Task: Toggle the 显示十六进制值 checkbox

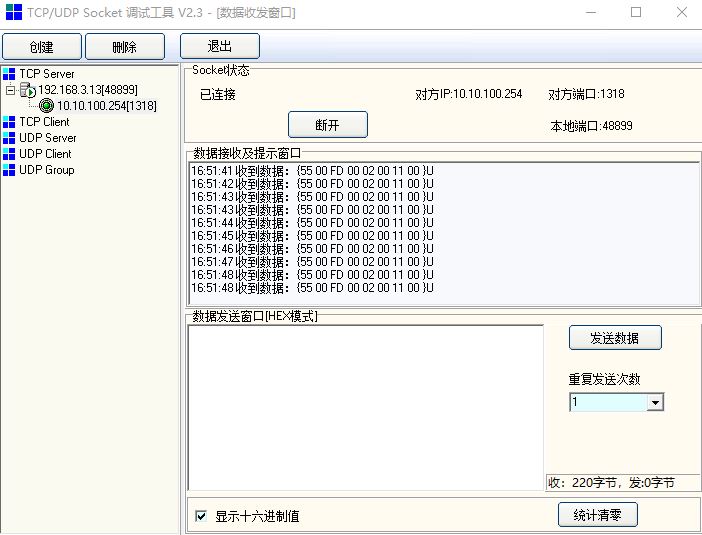Action: tap(201, 516)
